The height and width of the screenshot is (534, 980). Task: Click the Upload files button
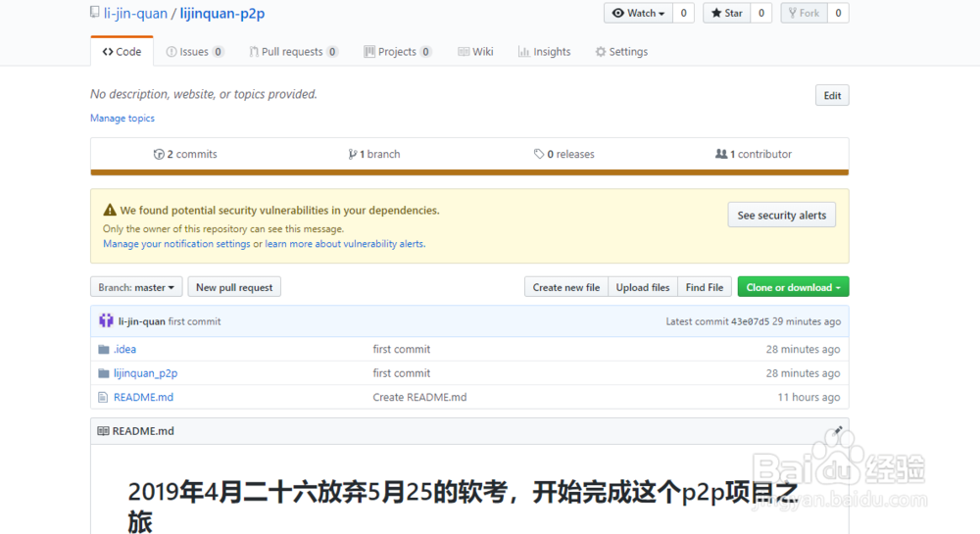click(x=643, y=287)
